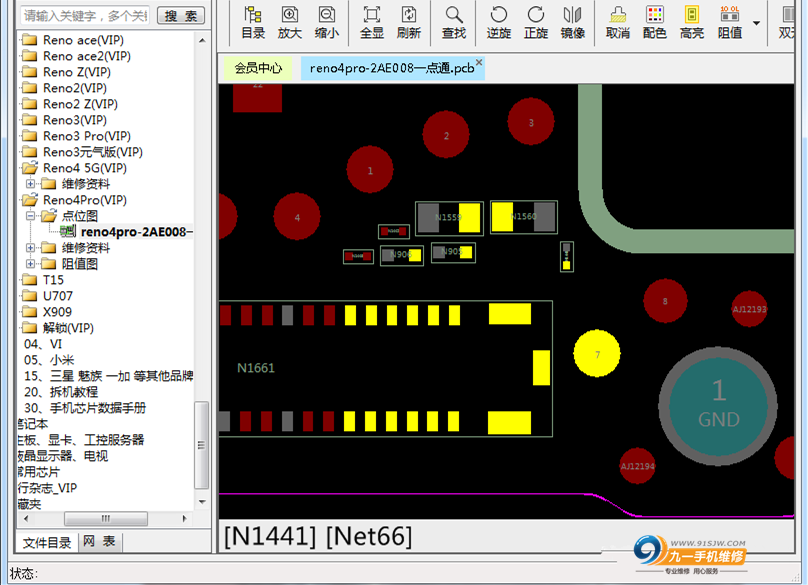
Task: Click the 阻值 resistance value icon
Action: [730, 23]
